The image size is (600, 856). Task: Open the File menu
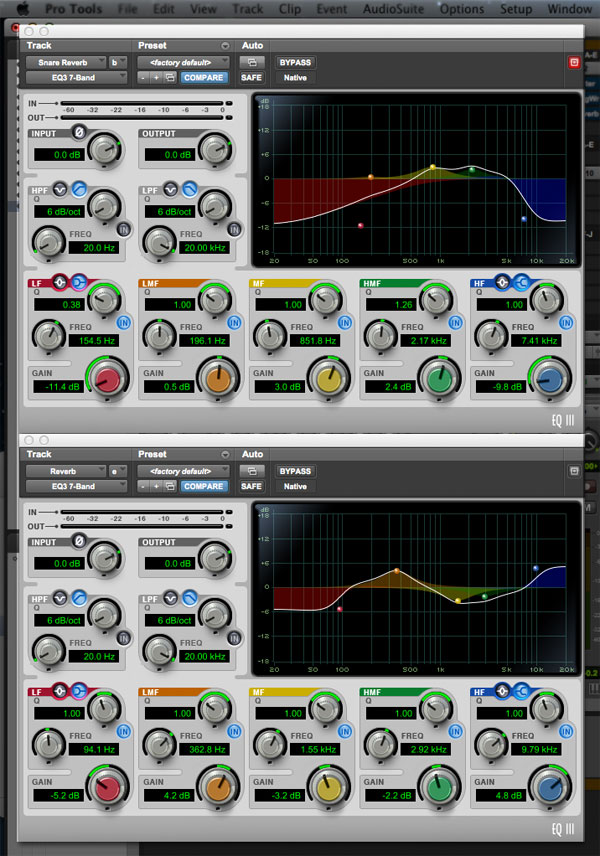pos(128,9)
